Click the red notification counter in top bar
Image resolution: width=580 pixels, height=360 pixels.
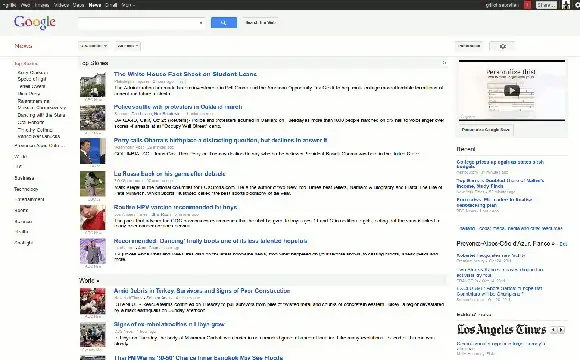tap(527, 5)
